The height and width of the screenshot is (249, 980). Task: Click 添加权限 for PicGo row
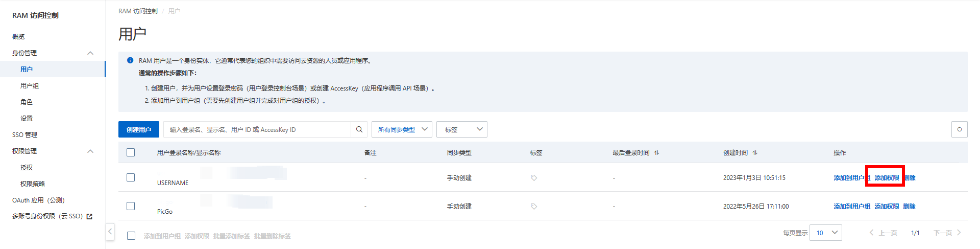[887, 207]
